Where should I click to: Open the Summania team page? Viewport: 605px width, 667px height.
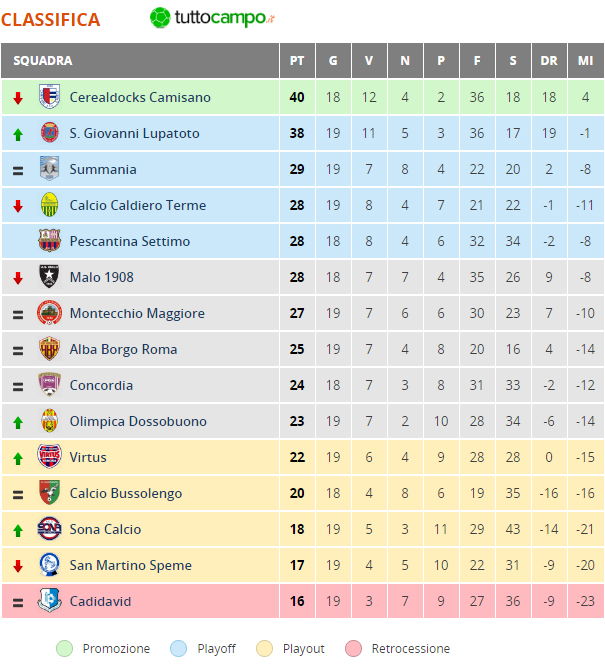(x=103, y=169)
